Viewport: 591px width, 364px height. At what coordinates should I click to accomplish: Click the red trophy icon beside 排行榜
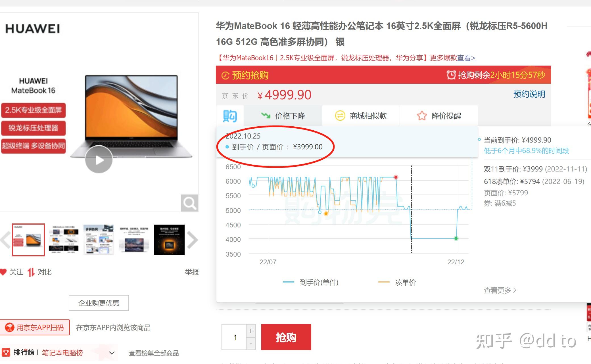(x=6, y=352)
